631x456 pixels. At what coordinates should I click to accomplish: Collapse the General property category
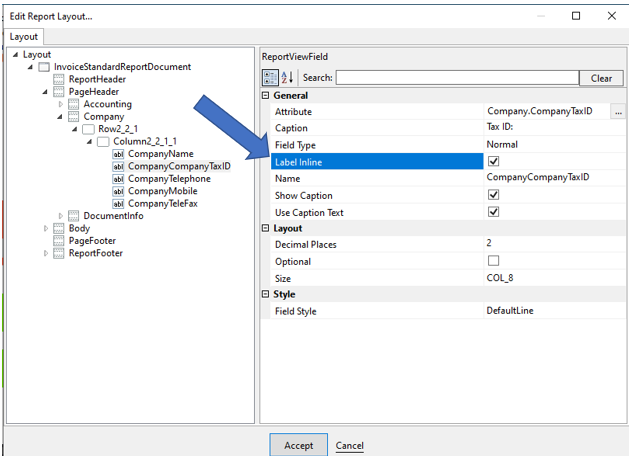click(x=265, y=96)
